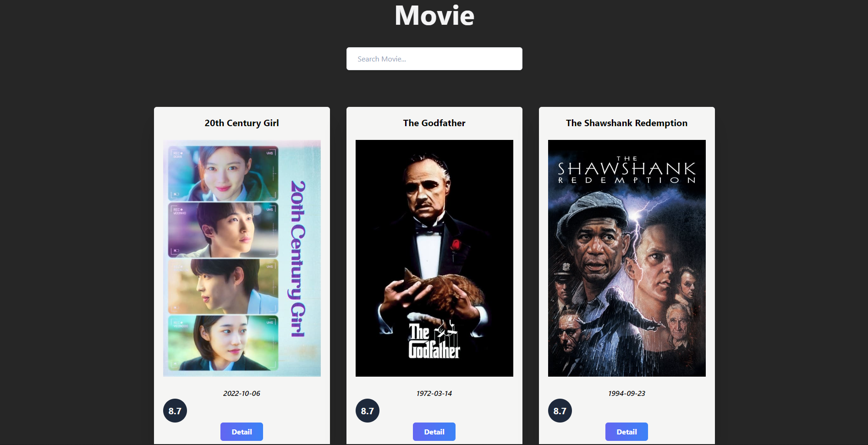Screen dimensions: 868x445
Task: Click "The Shawshank Redemption" card title text
Action: (626, 123)
